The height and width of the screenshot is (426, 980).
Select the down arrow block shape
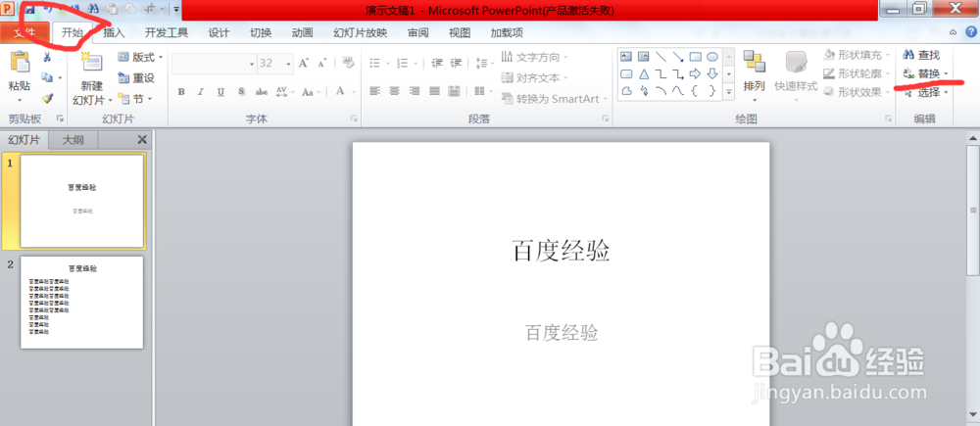tap(712, 74)
